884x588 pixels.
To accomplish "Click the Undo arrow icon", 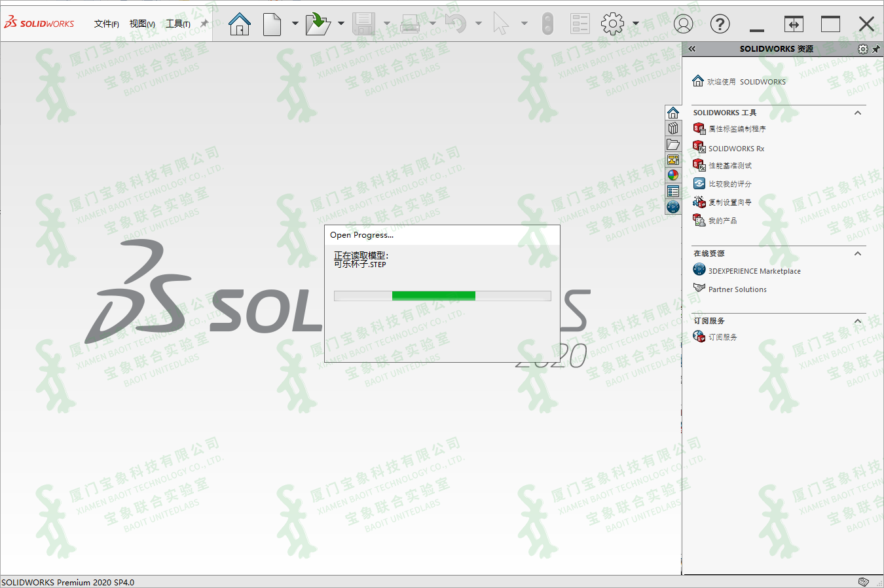I will click(x=455, y=24).
